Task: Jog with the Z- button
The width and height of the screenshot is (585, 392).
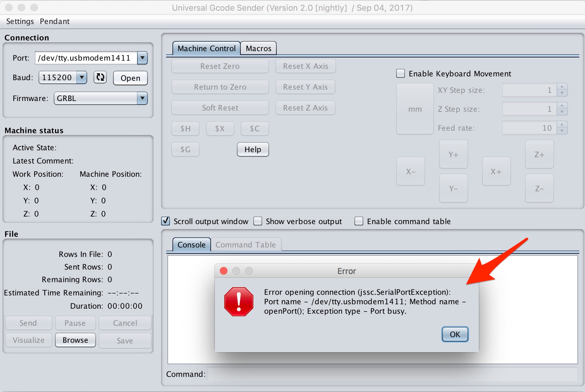Action: [x=539, y=188]
